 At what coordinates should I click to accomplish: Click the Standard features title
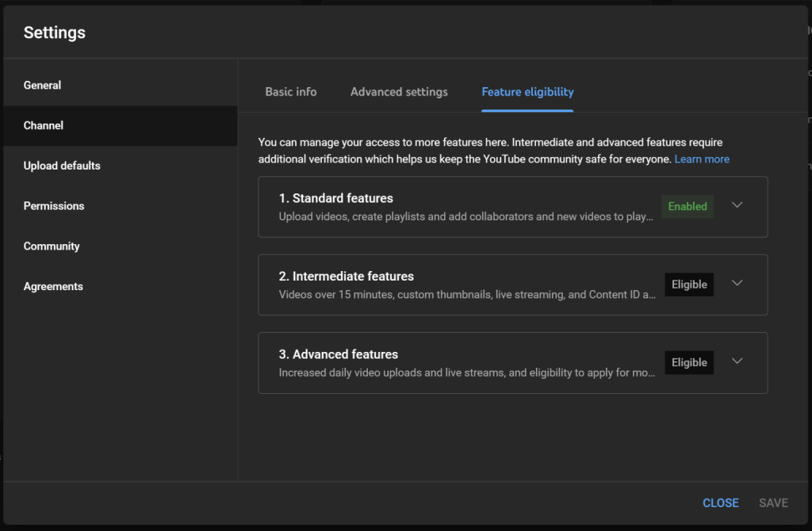[335, 198]
